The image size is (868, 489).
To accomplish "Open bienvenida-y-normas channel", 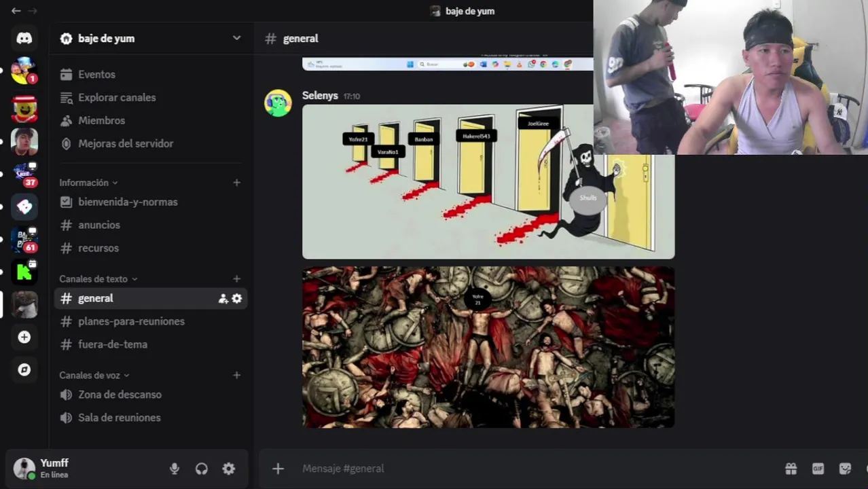I will click(151, 202).
